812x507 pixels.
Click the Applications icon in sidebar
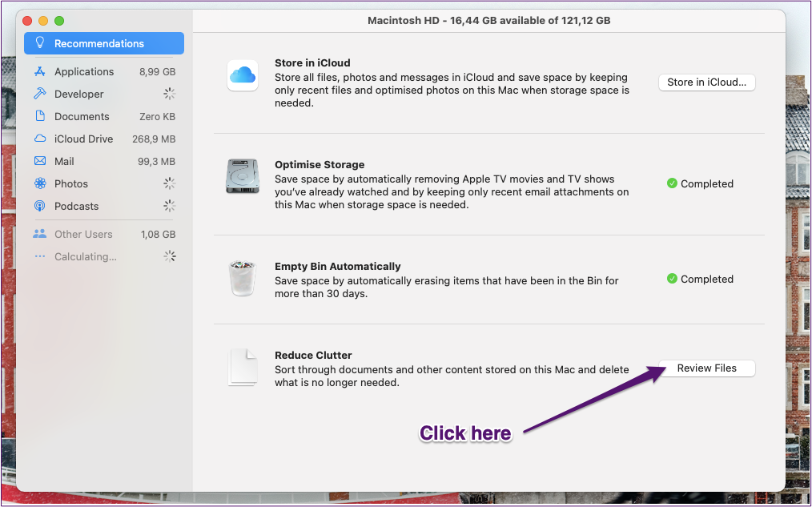pos(40,71)
